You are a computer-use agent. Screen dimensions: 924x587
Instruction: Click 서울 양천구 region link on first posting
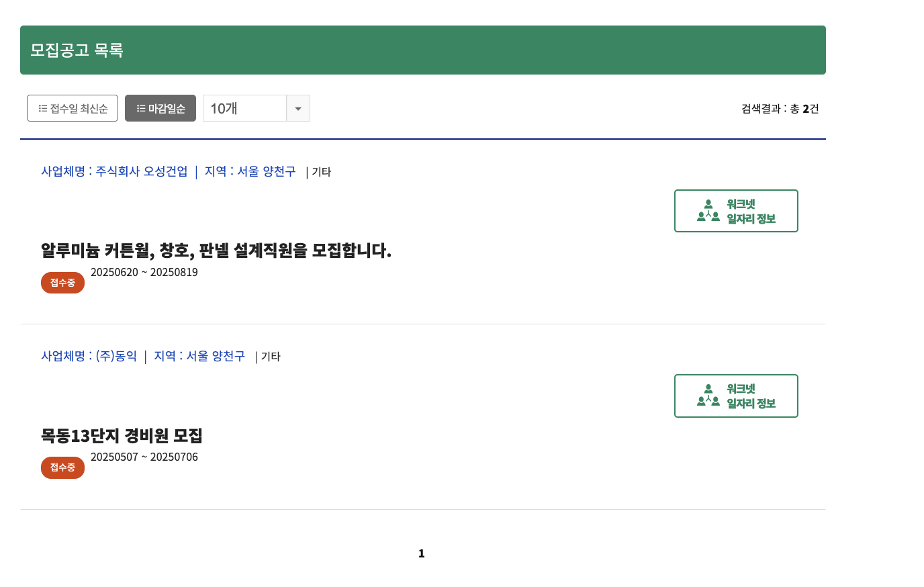[267, 171]
